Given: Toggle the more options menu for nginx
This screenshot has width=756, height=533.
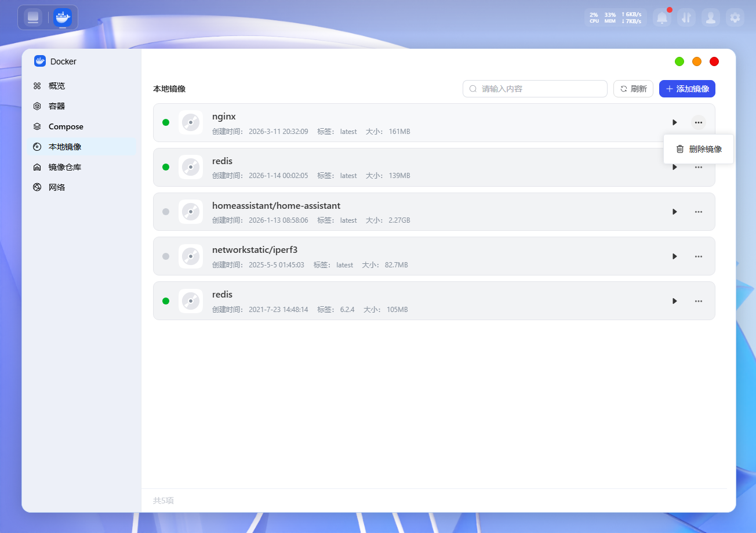Looking at the screenshot, I should [x=699, y=122].
